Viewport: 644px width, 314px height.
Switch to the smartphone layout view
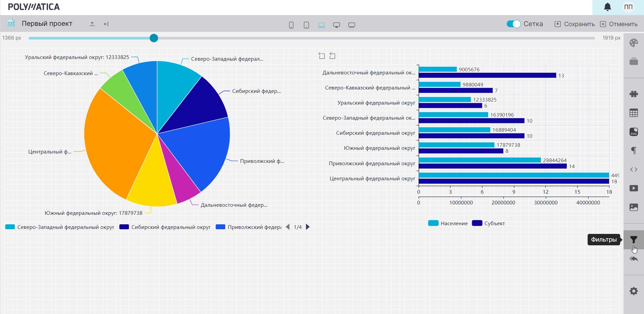pos(291,25)
